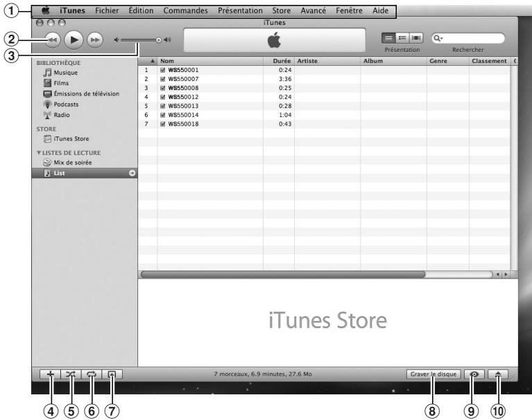Click the high-volume speaker icon
The image size is (532, 420).
[x=168, y=40]
